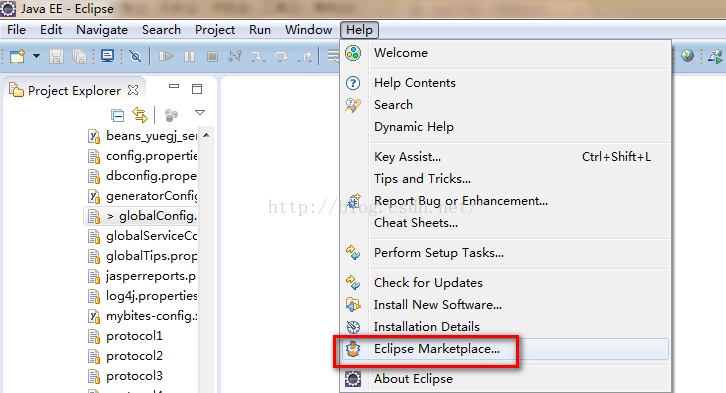Click the web browser globe toolbar icon
This screenshot has height=393, width=726.
pyautogui.click(x=688, y=56)
